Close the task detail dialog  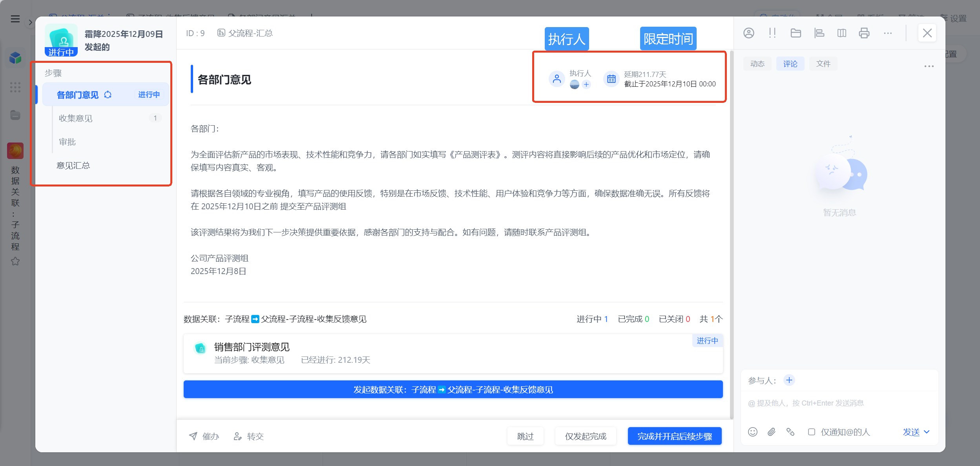pyautogui.click(x=927, y=33)
